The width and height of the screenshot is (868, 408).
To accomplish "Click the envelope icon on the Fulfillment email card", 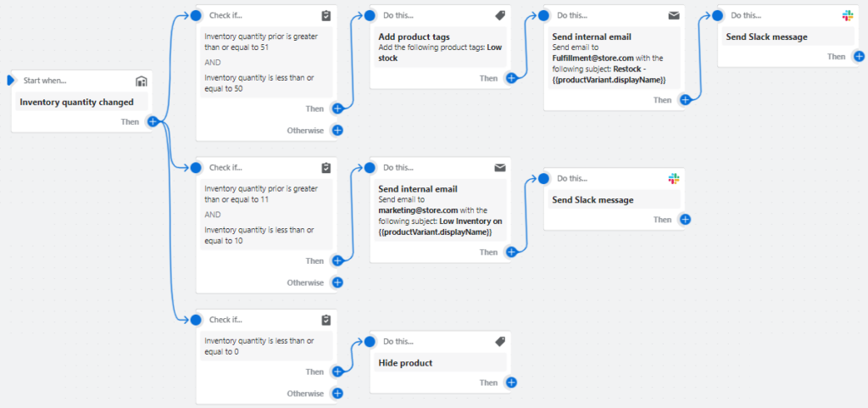I will [674, 16].
